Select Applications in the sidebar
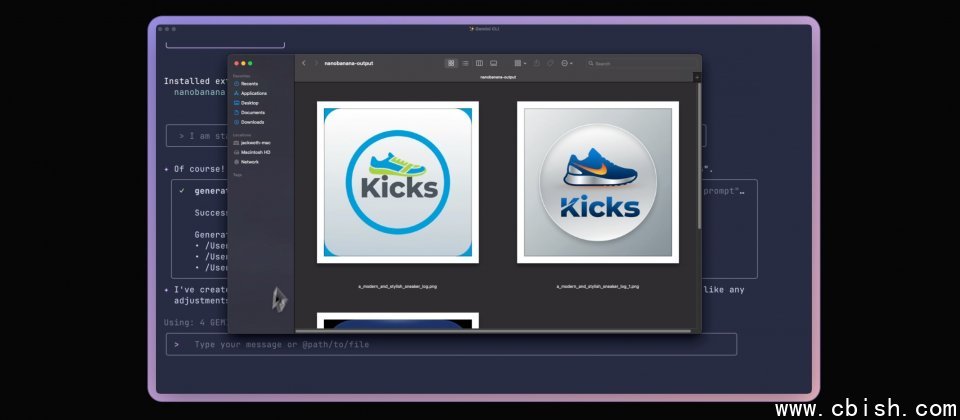The width and height of the screenshot is (960, 420). tap(253, 93)
